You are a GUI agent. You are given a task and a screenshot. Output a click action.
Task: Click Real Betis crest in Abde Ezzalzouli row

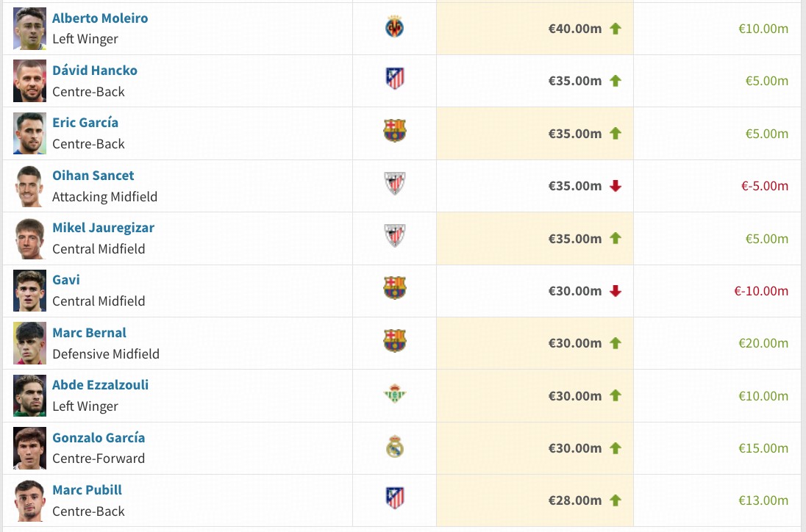(395, 395)
